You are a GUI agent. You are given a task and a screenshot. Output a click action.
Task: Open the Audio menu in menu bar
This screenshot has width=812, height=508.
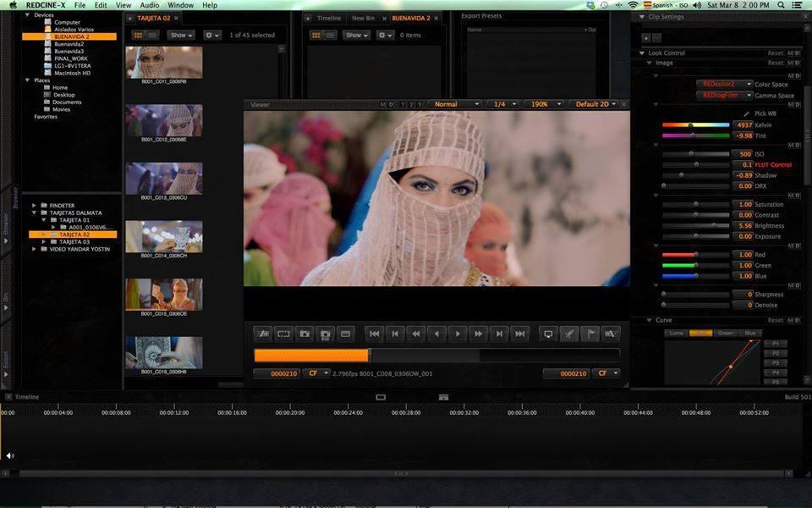coord(149,5)
